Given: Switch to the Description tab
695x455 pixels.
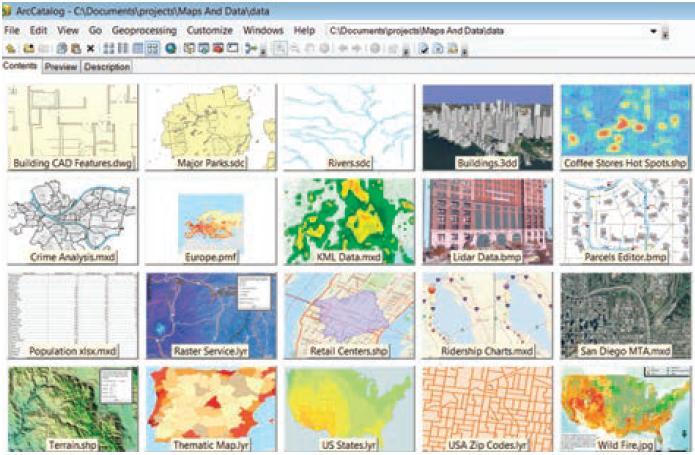Looking at the screenshot, I should pos(107,67).
